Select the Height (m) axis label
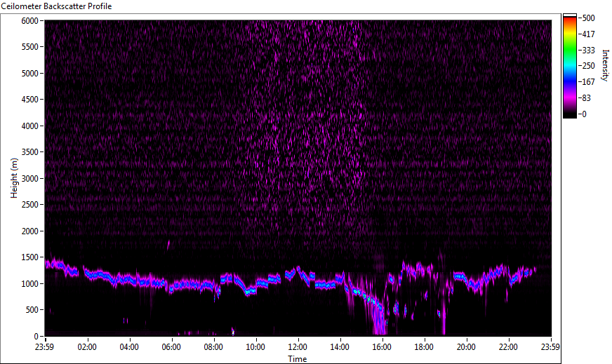Image resolution: width=612 pixels, height=364 pixels. (14, 178)
